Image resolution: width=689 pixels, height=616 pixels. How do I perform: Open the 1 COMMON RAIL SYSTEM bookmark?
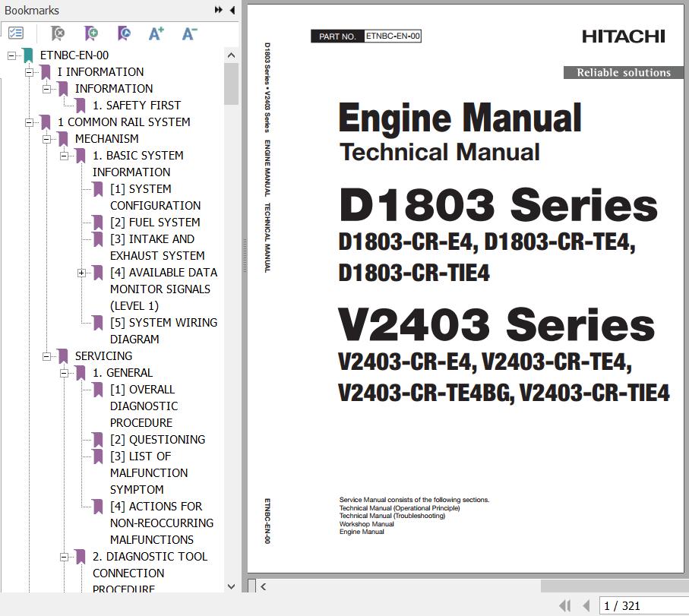point(124,122)
